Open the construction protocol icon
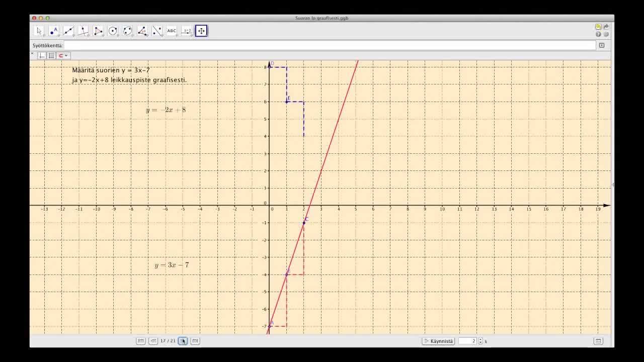Image resolution: width=644 pixels, height=362 pixels. coord(598,341)
